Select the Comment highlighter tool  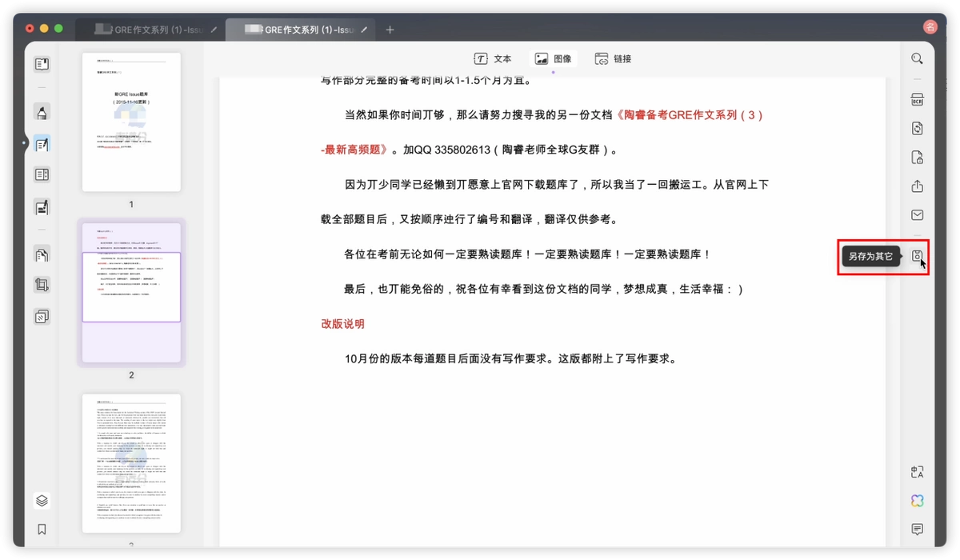pos(42,112)
